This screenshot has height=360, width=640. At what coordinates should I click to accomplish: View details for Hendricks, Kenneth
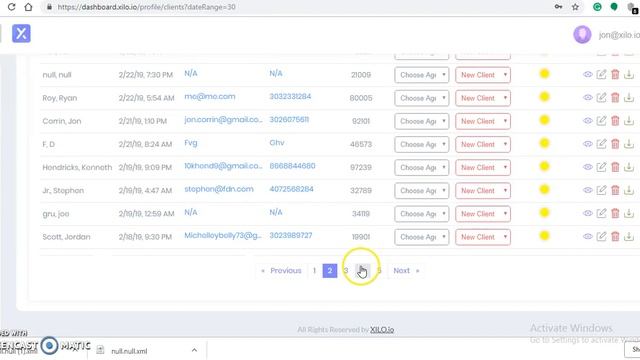pos(587,167)
